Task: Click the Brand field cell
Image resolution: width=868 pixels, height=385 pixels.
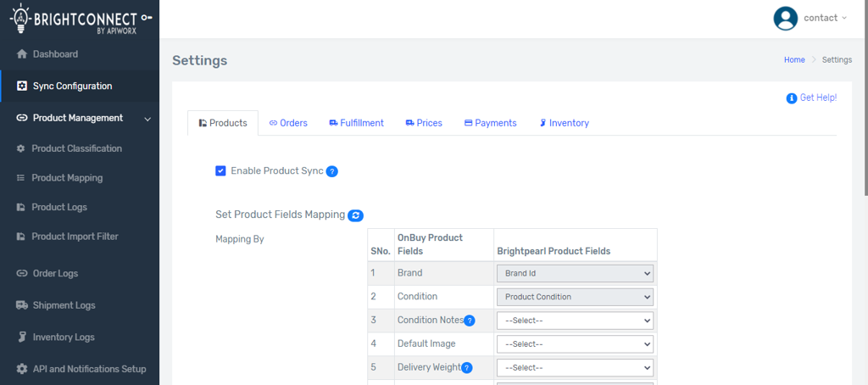Action: (x=444, y=273)
